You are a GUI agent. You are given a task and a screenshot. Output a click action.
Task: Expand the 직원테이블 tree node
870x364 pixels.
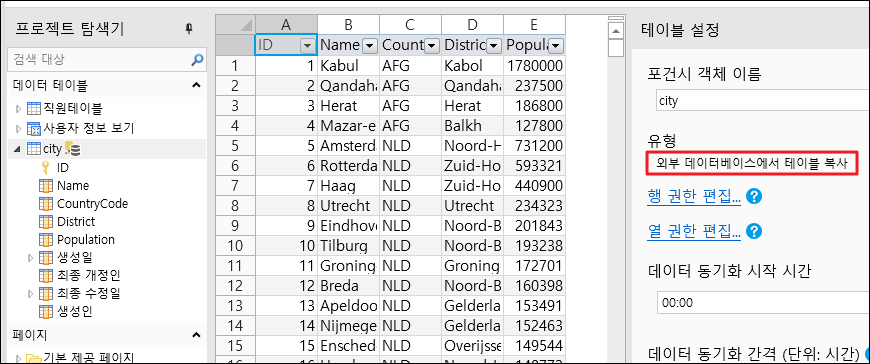tap(18, 109)
